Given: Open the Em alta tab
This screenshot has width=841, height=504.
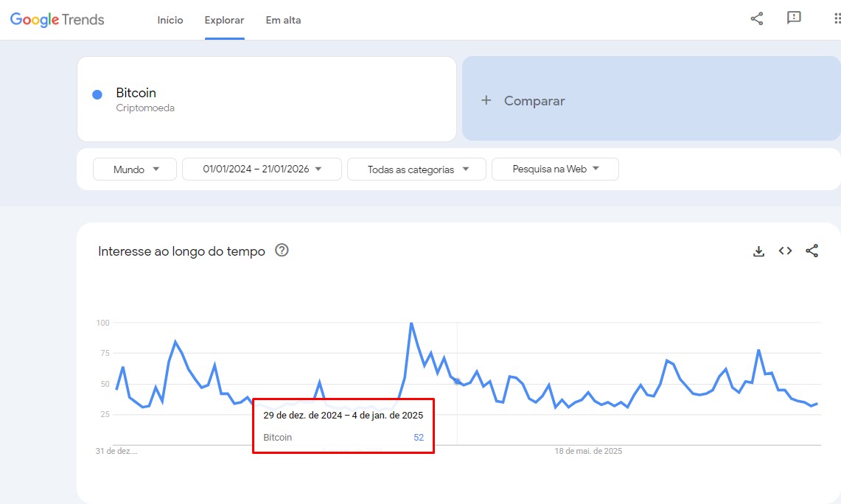Looking at the screenshot, I should coord(283,20).
